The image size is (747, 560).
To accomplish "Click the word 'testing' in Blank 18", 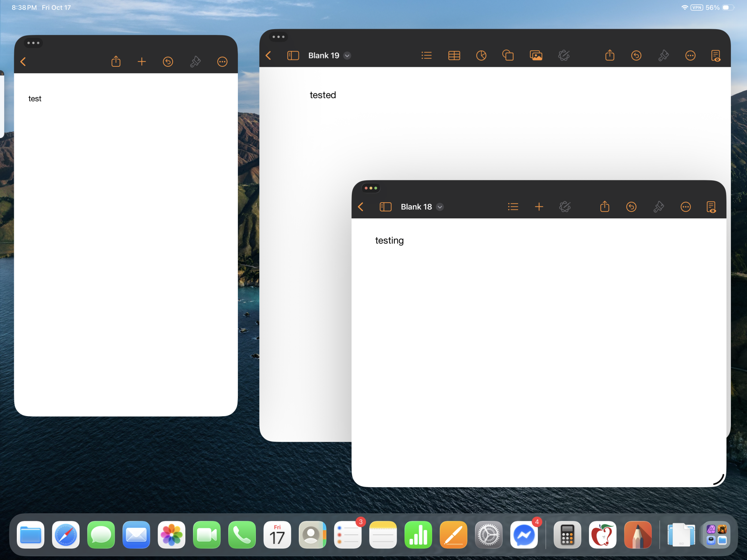I will tap(389, 240).
